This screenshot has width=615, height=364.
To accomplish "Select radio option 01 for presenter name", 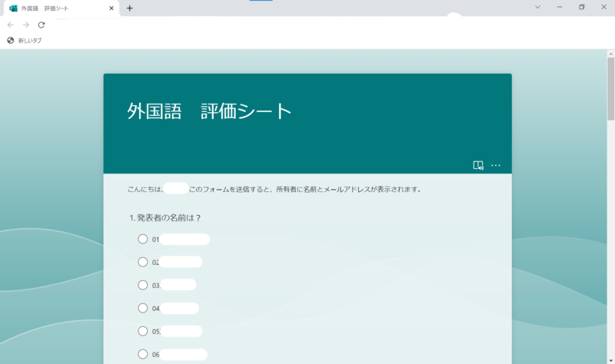I will pyautogui.click(x=143, y=239).
